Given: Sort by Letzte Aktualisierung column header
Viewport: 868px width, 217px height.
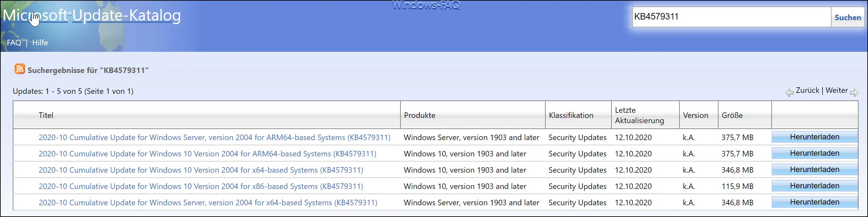Looking at the screenshot, I should tap(639, 115).
